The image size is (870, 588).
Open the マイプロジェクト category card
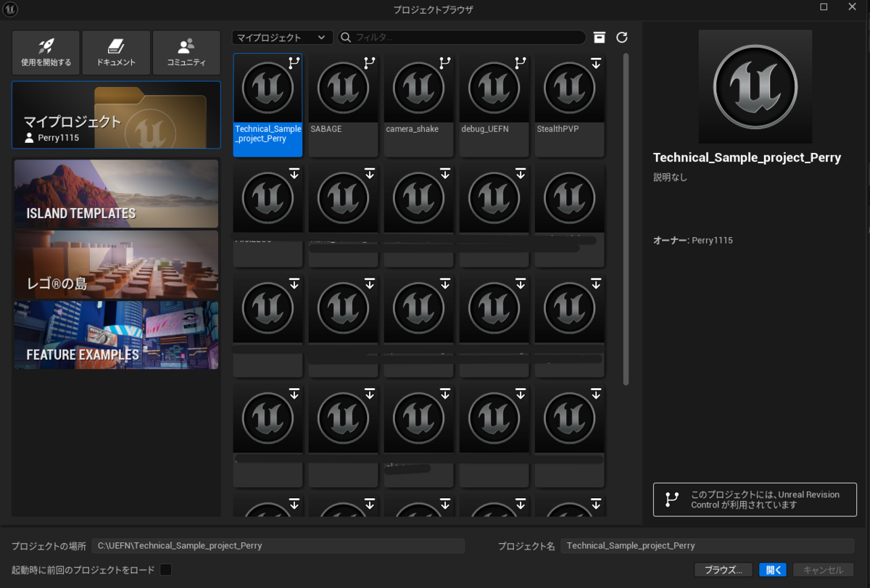[116, 115]
